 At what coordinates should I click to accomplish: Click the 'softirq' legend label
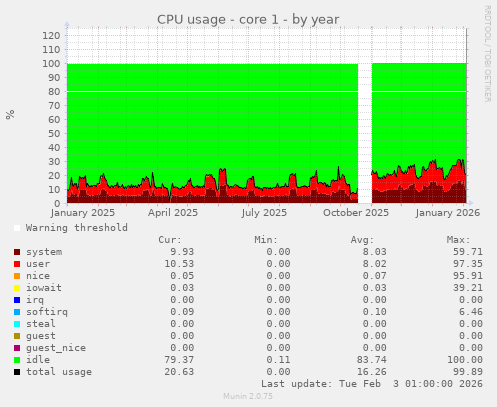click(x=47, y=312)
